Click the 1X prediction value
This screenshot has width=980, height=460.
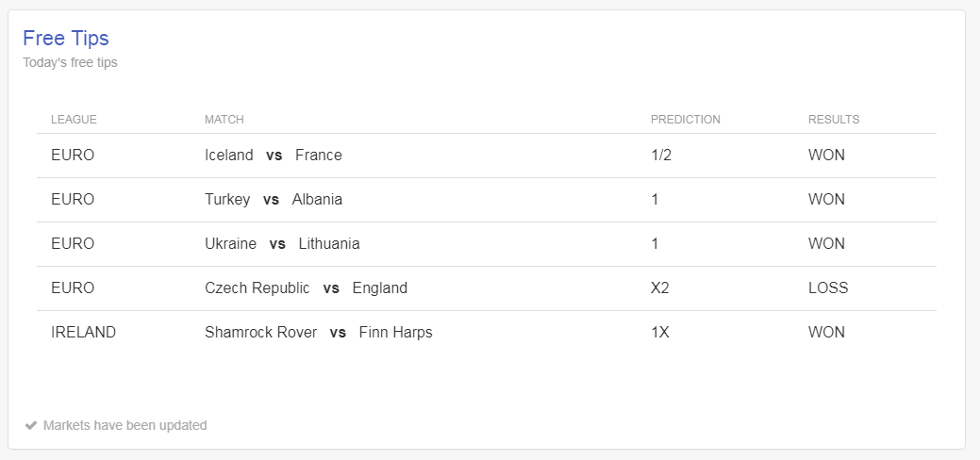coord(659,333)
